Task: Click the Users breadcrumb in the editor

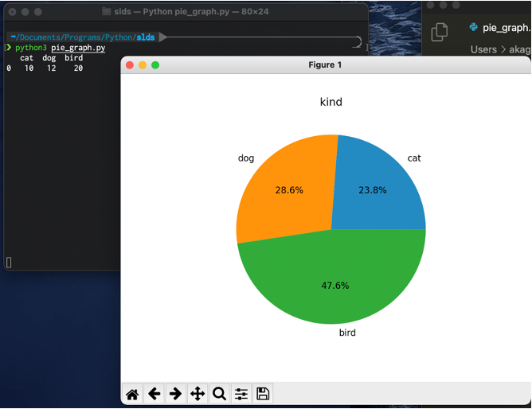Action: point(483,49)
